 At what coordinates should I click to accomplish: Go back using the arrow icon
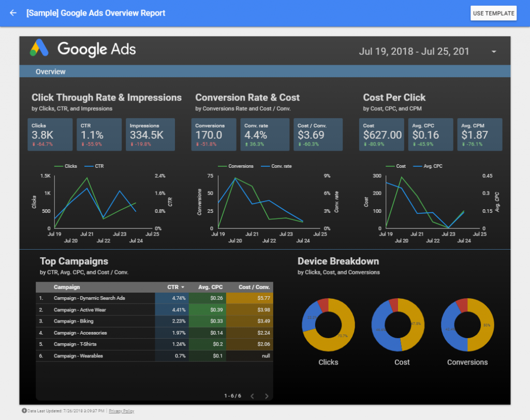(x=13, y=13)
